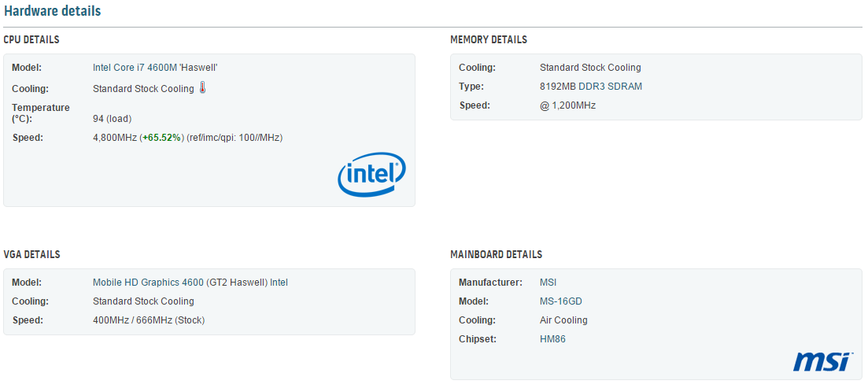Click the MAINBOARD DETAILS section title
The height and width of the screenshot is (388, 868).
pyautogui.click(x=496, y=254)
